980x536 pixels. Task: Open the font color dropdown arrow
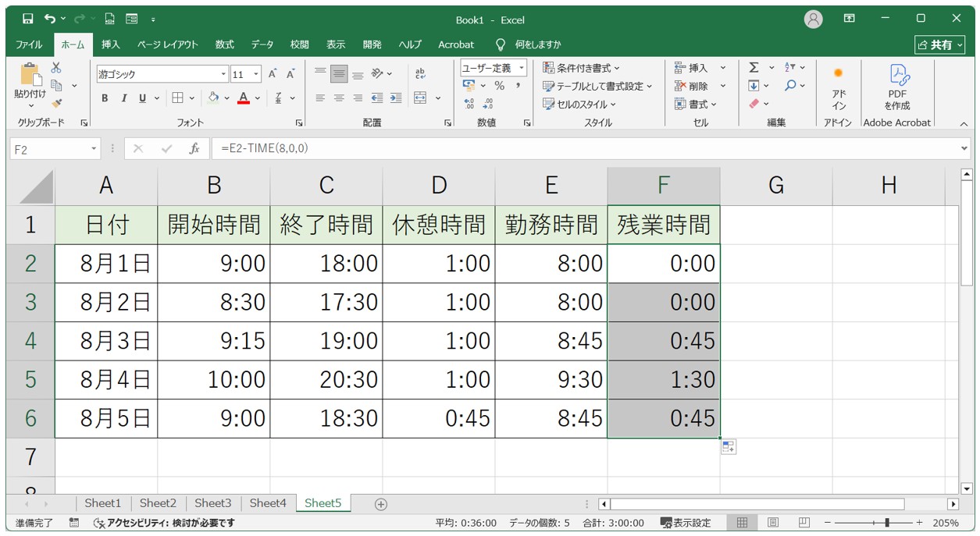[x=257, y=98]
